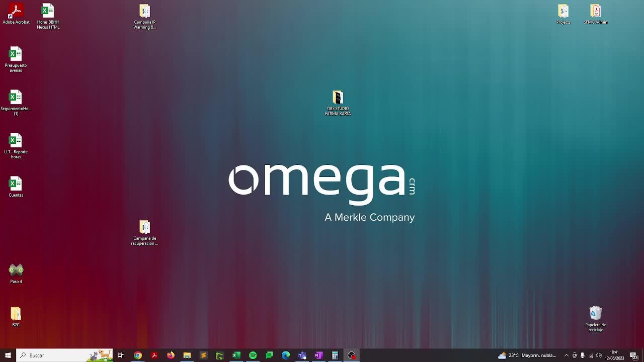This screenshot has height=362, width=644.
Task: Open the volume control in tray
Action: [599, 355]
